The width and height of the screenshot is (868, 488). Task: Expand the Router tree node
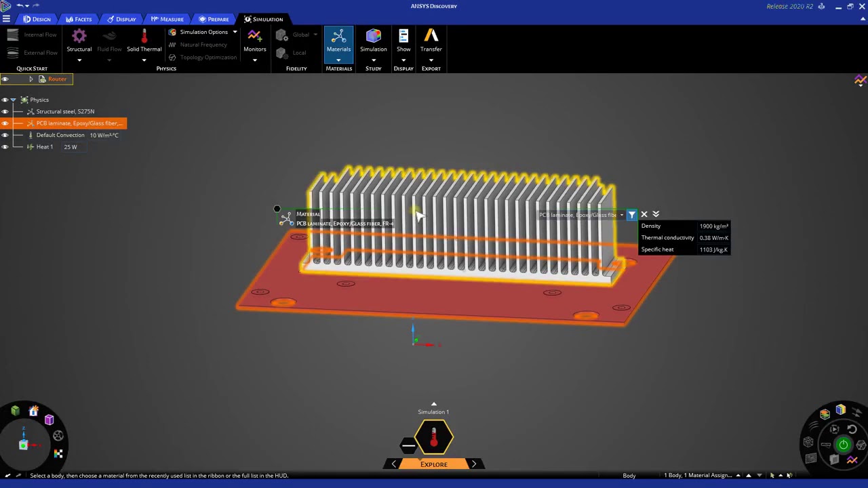point(31,79)
